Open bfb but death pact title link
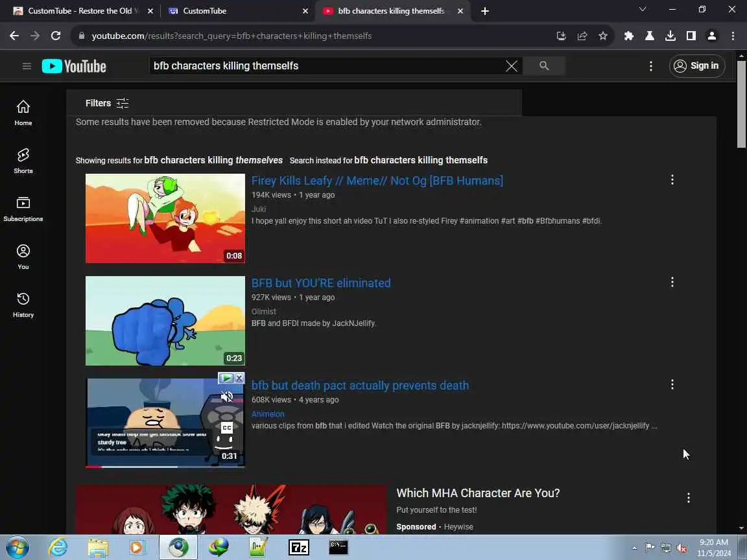Viewport: 747px width, 560px height. tap(360, 385)
